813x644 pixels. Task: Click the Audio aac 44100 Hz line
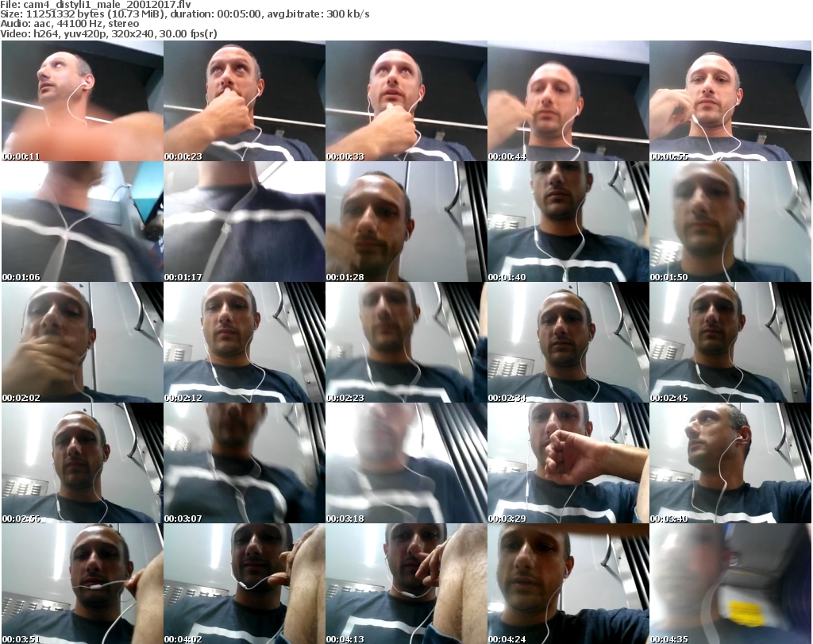click(70, 24)
